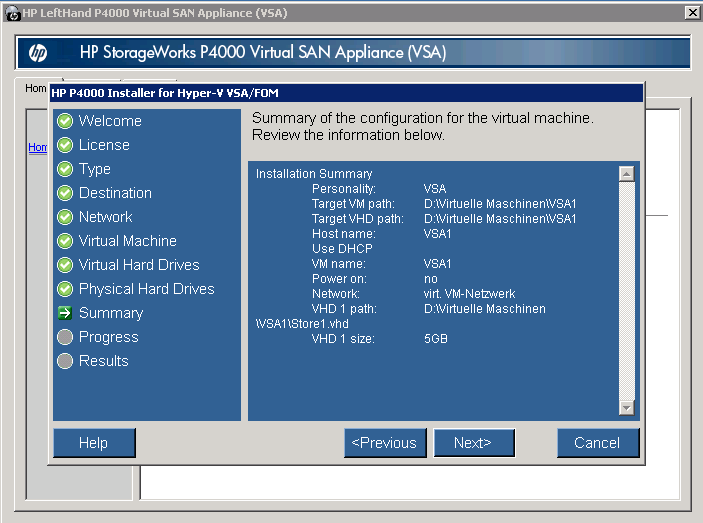Cancel the installer wizard

598,443
